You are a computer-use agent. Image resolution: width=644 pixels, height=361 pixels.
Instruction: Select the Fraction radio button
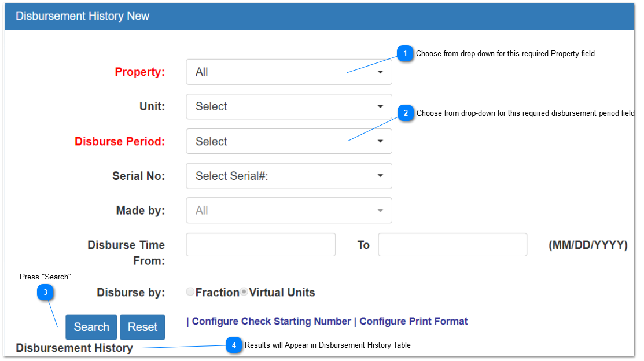click(x=190, y=292)
